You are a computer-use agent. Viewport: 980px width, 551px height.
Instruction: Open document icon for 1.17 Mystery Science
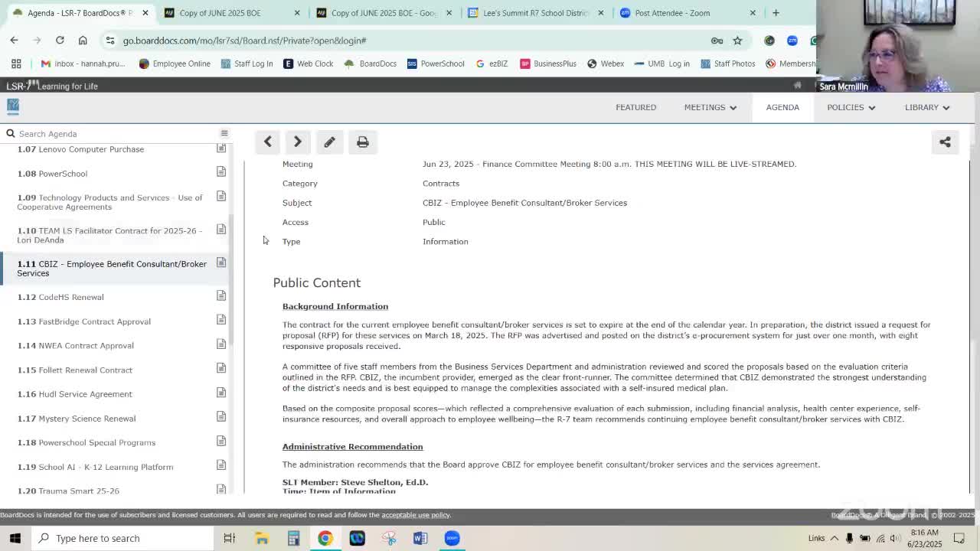[220, 416]
